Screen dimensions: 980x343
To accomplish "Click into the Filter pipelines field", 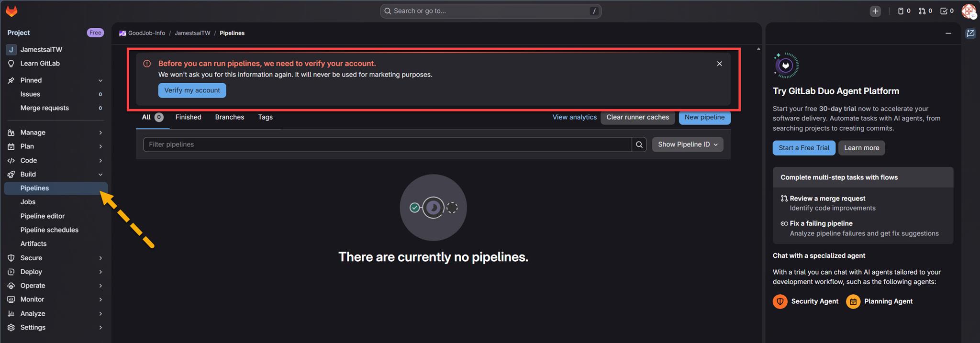I will tap(387, 144).
